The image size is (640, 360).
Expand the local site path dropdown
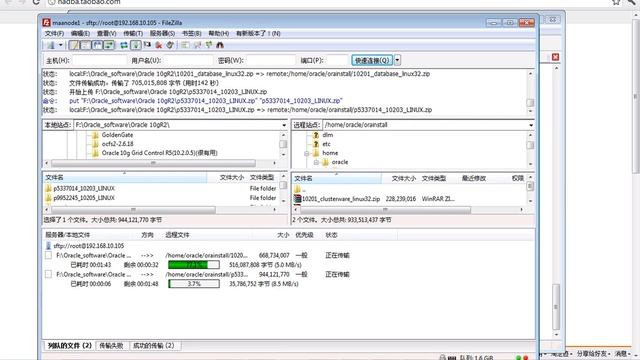(284, 125)
